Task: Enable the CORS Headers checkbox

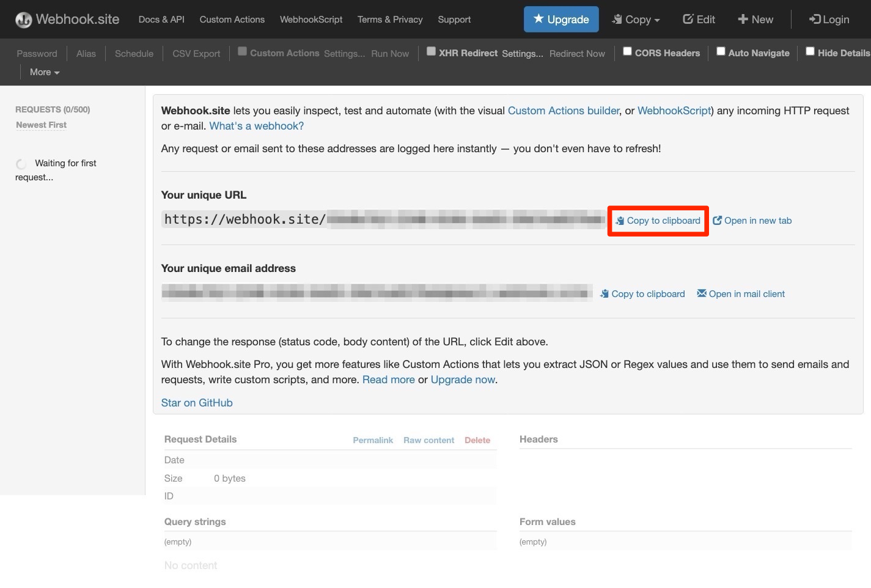Action: 627,51
